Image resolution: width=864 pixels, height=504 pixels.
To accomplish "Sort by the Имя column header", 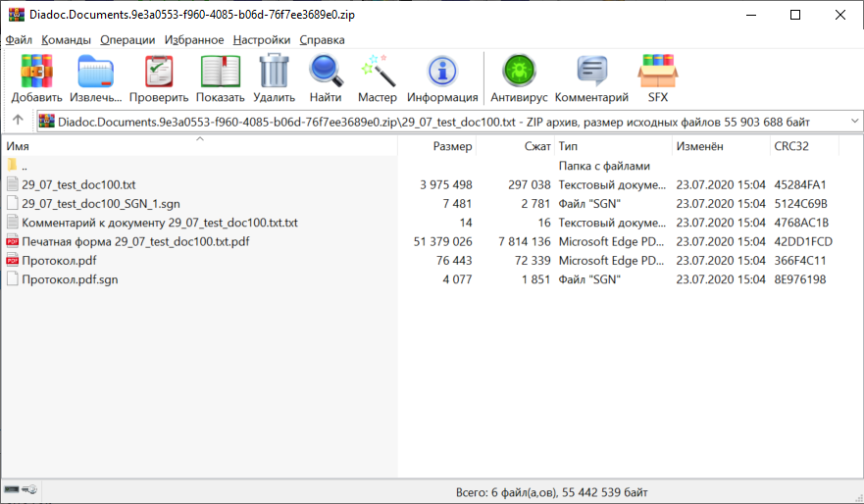I will click(x=199, y=146).
